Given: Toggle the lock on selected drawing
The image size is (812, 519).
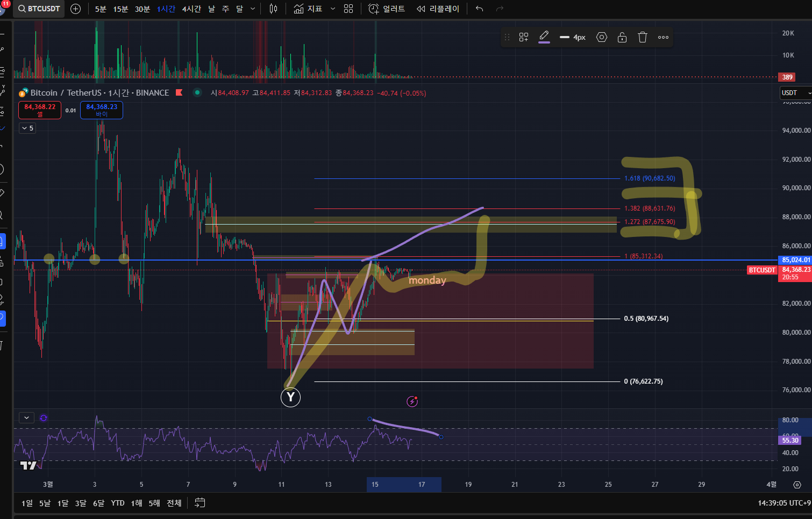Looking at the screenshot, I should click(x=622, y=37).
